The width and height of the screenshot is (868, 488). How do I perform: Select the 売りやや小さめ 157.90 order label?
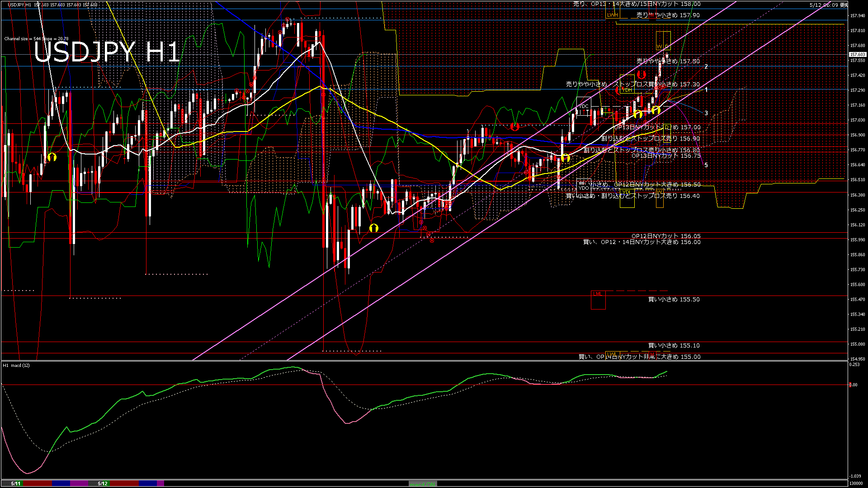point(668,15)
